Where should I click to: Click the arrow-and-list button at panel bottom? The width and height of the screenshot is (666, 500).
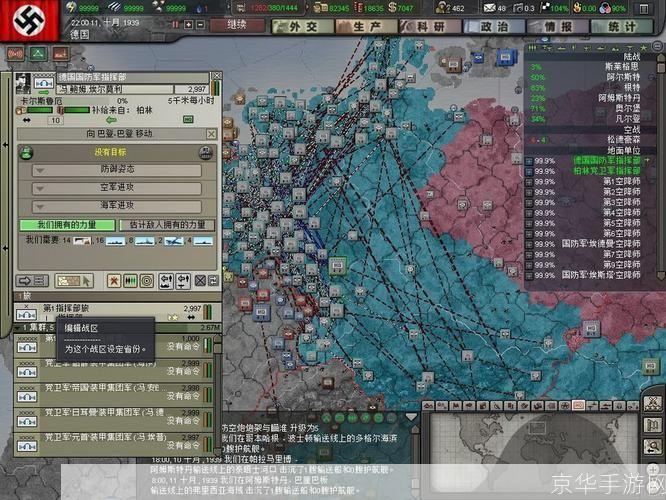pos(32,280)
